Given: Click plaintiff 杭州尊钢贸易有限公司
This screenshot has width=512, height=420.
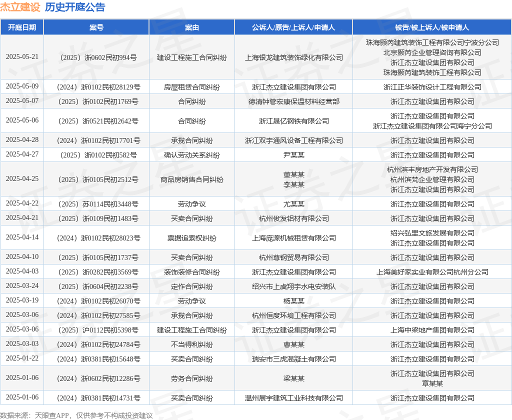Looking at the screenshot, I should click(x=293, y=257).
